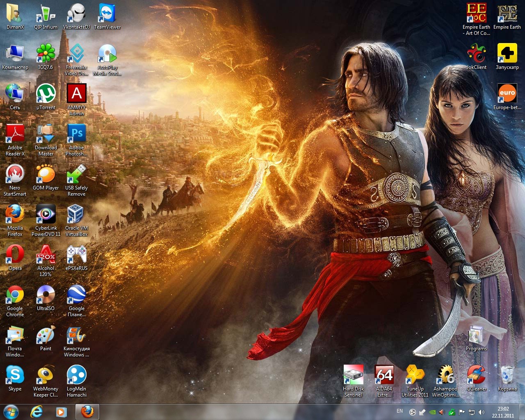Switch to Firefox taskbar button

87,412
